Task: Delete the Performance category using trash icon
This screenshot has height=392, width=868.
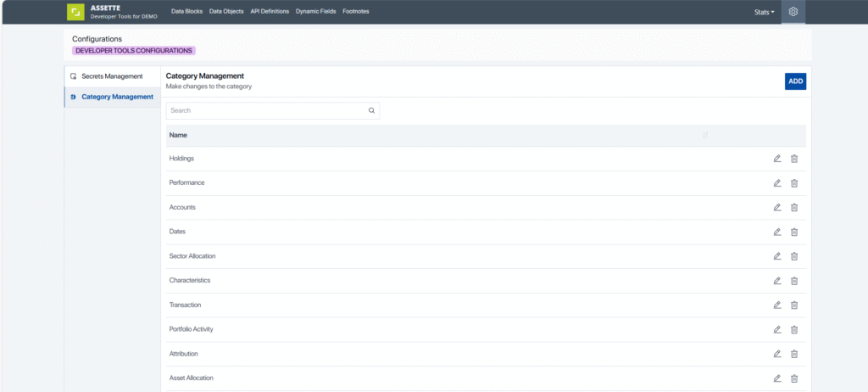Action: pyautogui.click(x=794, y=183)
